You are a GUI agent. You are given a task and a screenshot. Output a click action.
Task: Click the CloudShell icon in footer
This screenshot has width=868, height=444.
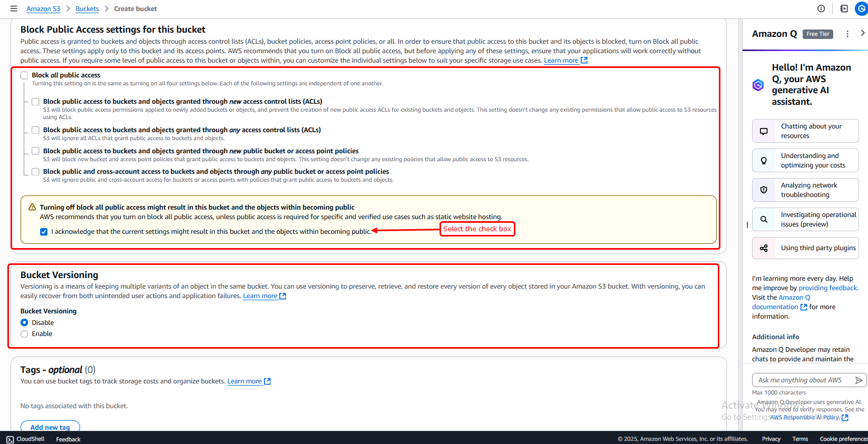coord(10,439)
